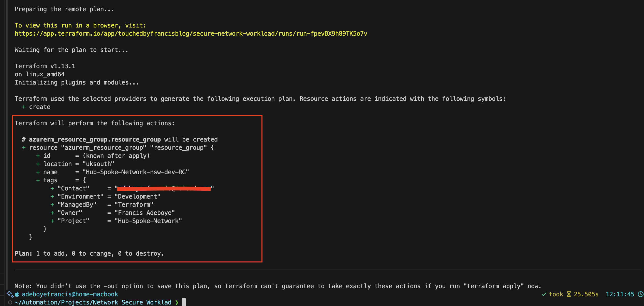The image size is (644, 306).
Task: Select the directory path Network Secure Worklad
Action: click(x=93, y=302)
